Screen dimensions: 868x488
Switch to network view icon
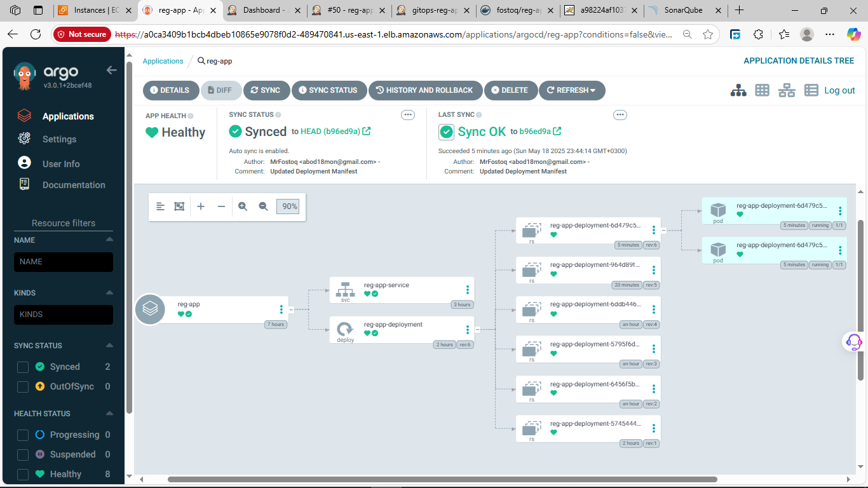pos(787,90)
